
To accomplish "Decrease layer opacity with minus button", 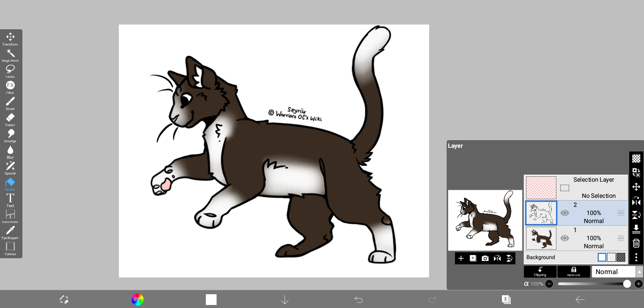I will 549,284.
